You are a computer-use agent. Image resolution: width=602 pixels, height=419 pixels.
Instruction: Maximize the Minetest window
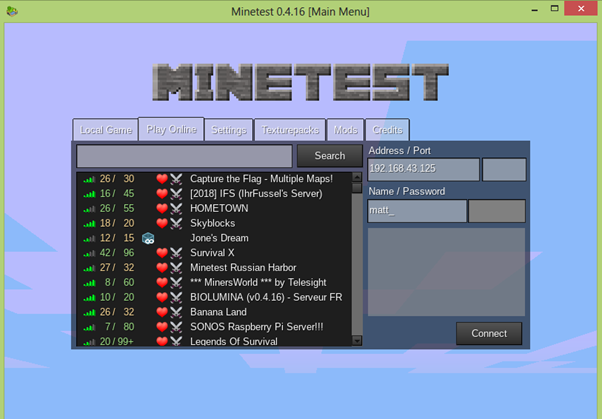(554, 8)
